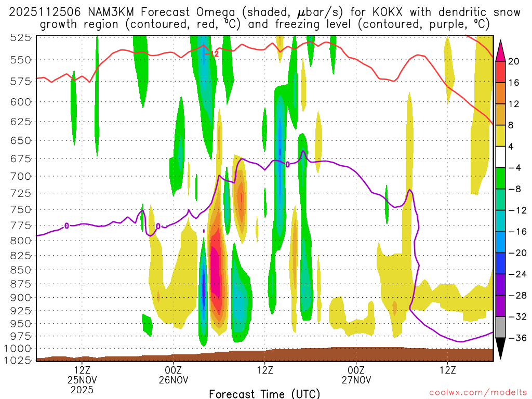Click the 700 pressure level label
Image resolution: width=532 pixels, height=399 pixels.
coord(21,177)
